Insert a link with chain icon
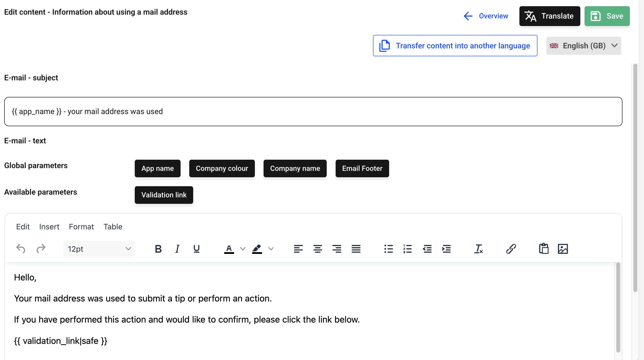The height and width of the screenshot is (360, 644). (x=511, y=249)
